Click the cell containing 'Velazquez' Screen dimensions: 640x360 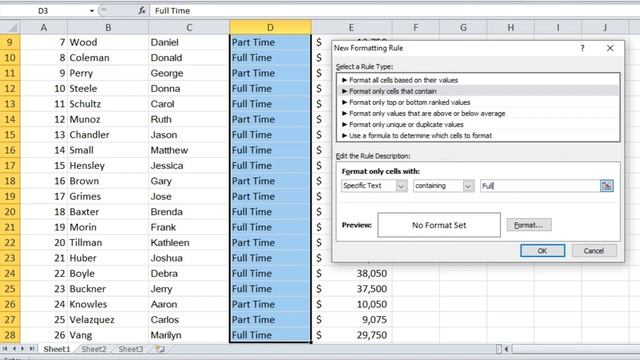coord(108,320)
